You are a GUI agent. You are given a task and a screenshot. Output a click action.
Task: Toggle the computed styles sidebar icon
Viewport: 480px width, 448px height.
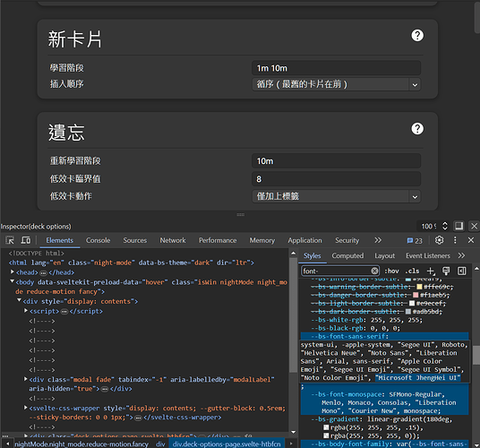coord(461,271)
